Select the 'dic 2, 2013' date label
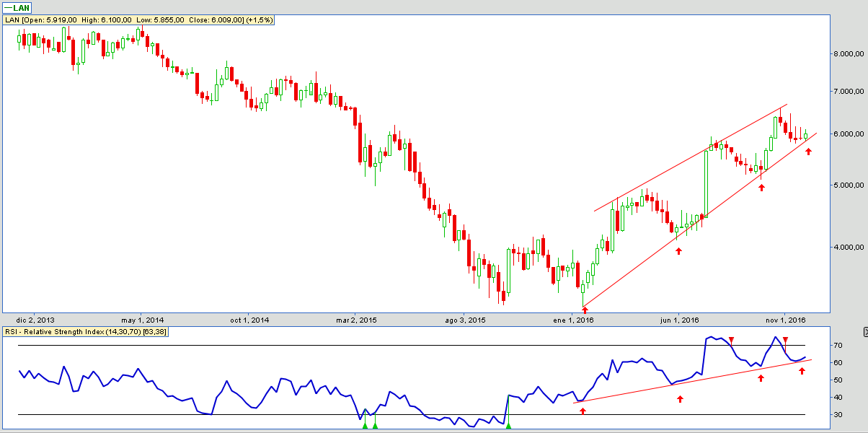Viewport: 868px width, 433px height. click(x=35, y=320)
